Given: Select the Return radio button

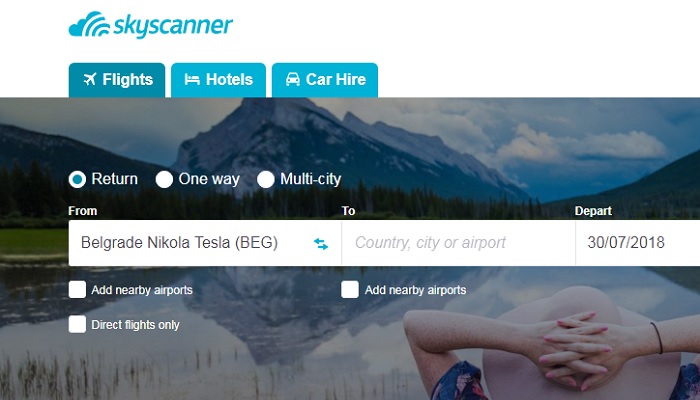Looking at the screenshot, I should [x=77, y=179].
